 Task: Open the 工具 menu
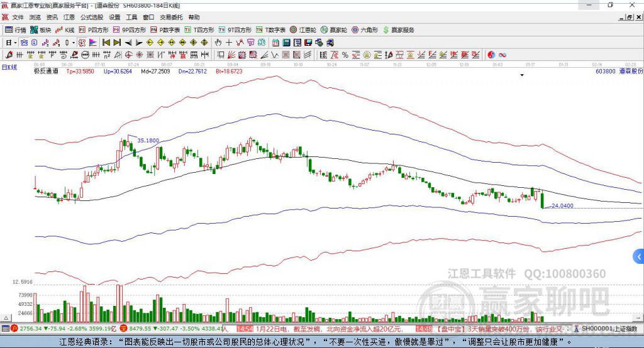(131, 17)
